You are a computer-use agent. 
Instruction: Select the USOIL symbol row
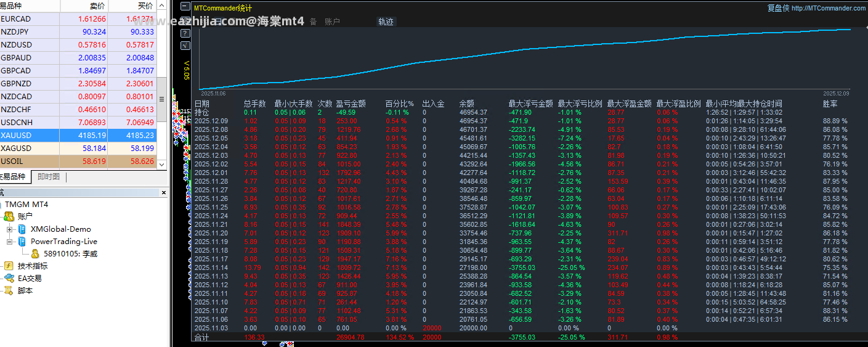point(78,161)
